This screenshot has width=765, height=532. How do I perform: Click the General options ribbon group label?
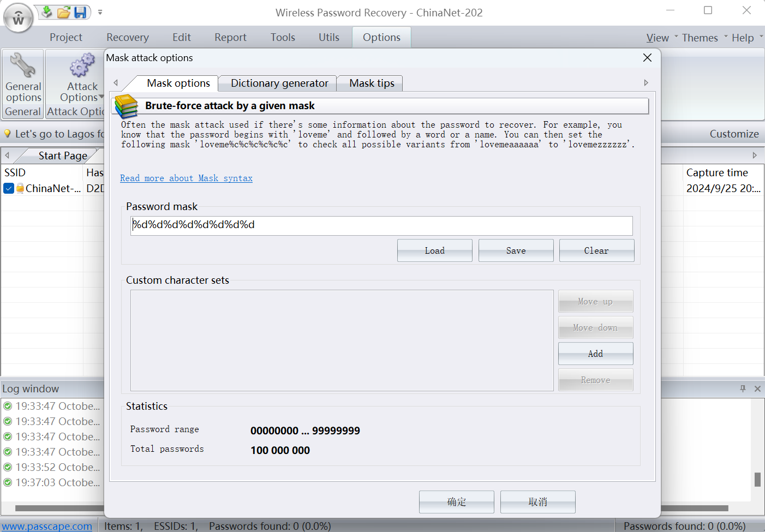23,111
